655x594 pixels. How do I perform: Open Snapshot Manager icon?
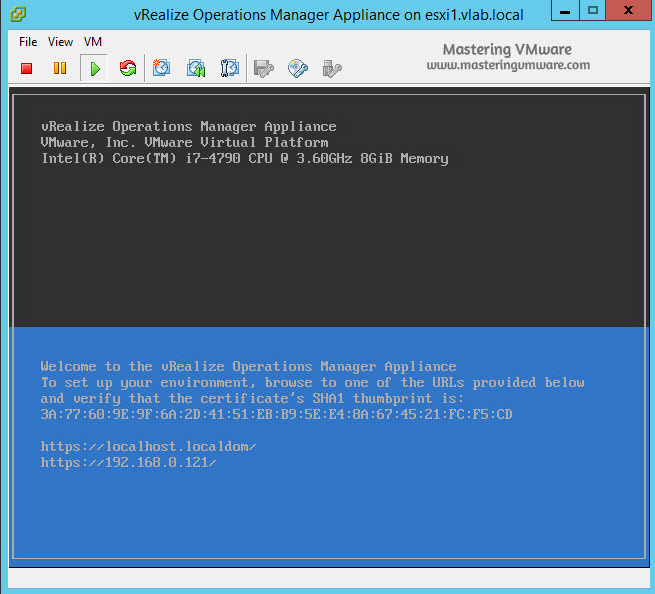pyautogui.click(x=229, y=68)
